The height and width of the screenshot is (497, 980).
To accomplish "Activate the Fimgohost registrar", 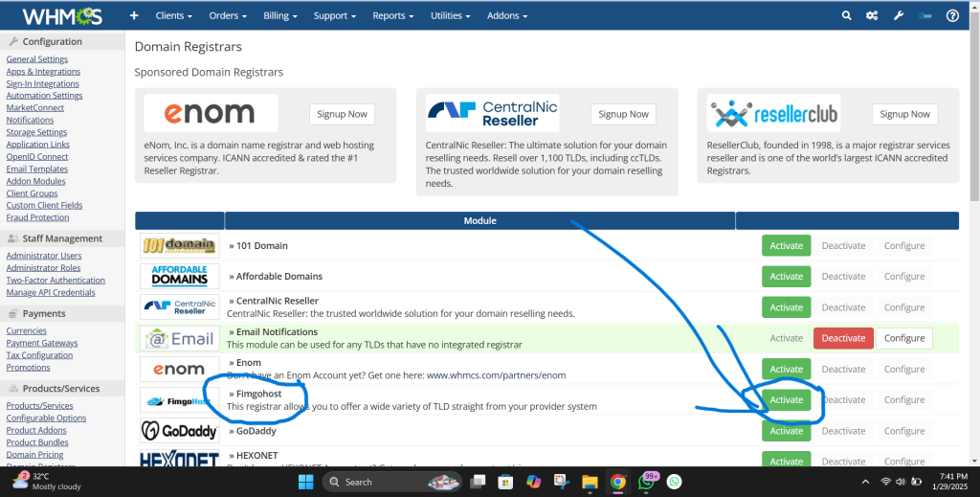I will coord(787,400).
